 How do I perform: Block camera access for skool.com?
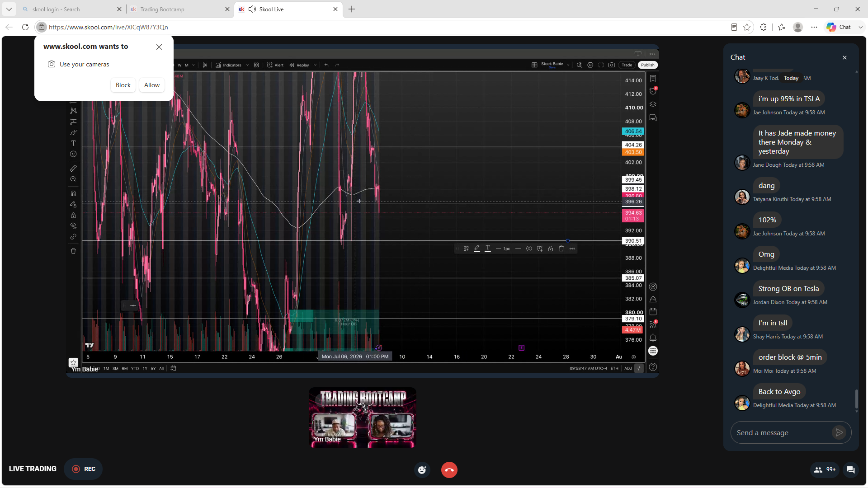pos(123,85)
